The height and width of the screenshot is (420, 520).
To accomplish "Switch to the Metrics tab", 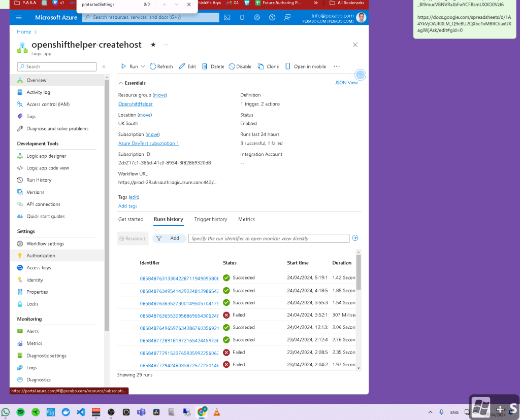I will (246, 219).
